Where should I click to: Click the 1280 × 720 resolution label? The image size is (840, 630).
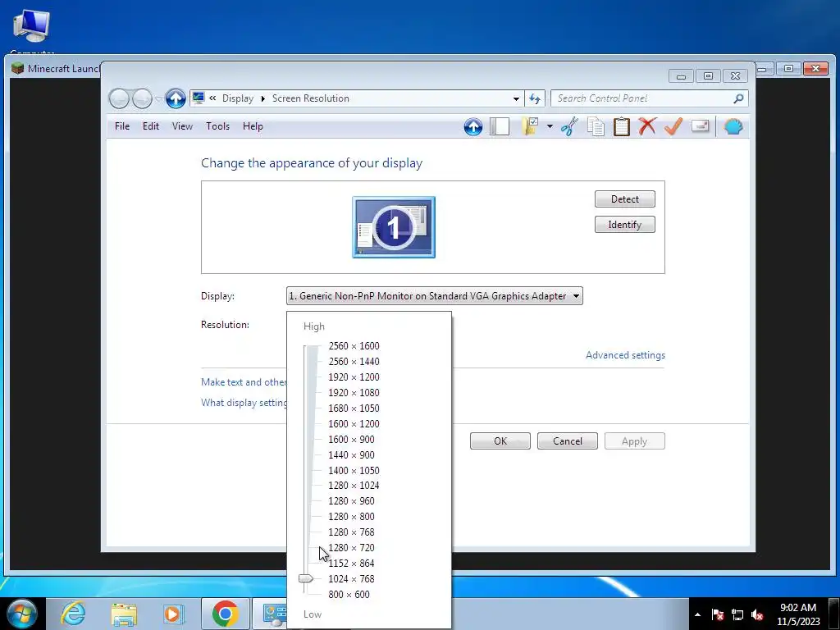coord(351,547)
